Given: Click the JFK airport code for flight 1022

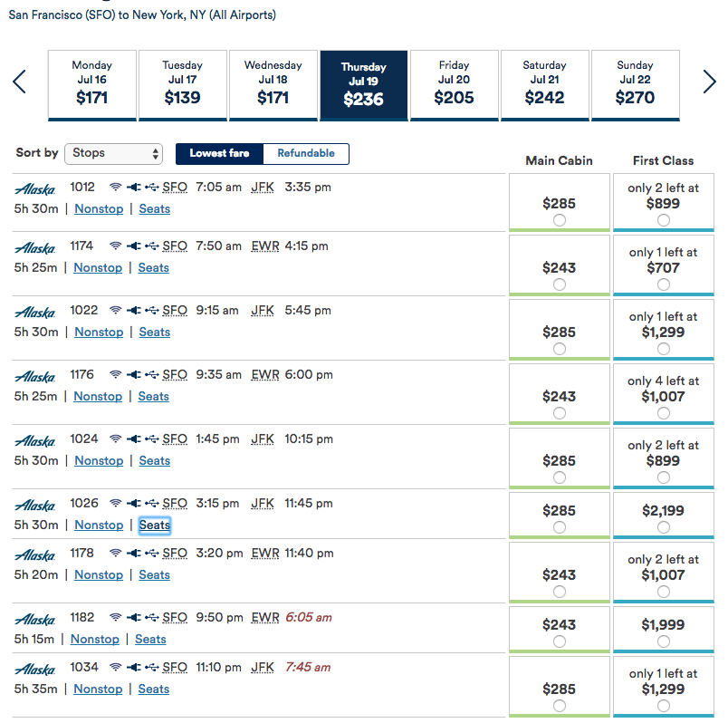Looking at the screenshot, I should tap(263, 311).
